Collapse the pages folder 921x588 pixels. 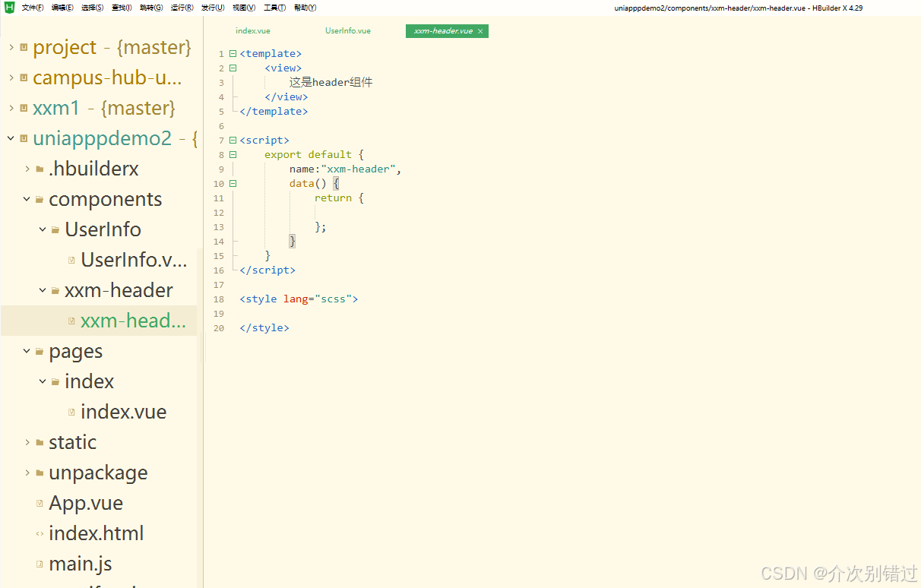click(27, 351)
